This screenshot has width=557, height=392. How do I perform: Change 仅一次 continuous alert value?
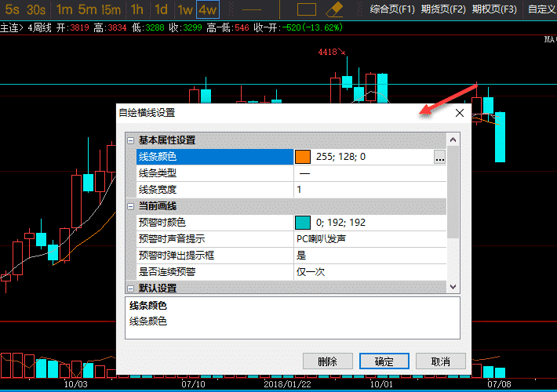point(370,272)
